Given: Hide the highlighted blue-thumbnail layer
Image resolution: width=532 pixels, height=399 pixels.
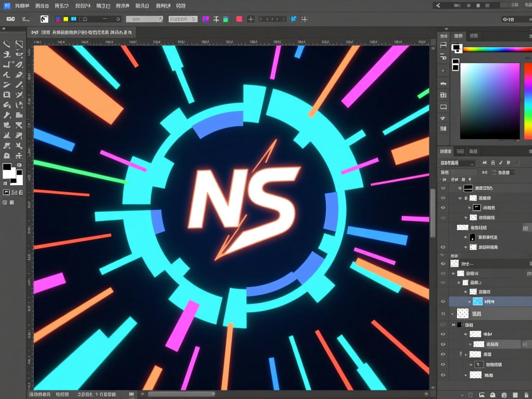Looking at the screenshot, I should [443, 302].
